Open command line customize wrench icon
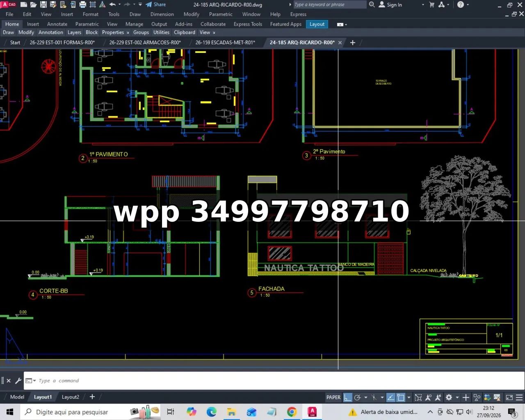Screen dimensions: 525x420 (x=18, y=381)
